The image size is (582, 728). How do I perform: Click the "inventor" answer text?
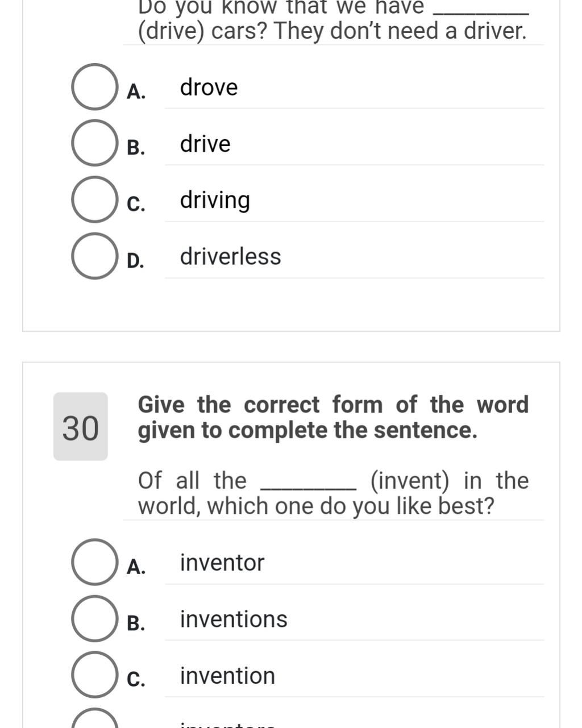(222, 563)
